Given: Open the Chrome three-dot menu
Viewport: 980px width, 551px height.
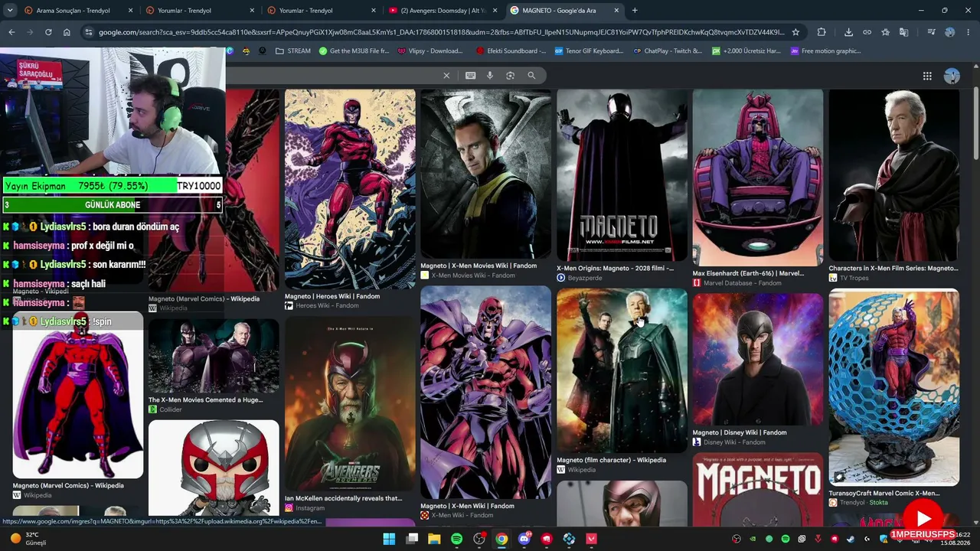Looking at the screenshot, I should [969, 32].
